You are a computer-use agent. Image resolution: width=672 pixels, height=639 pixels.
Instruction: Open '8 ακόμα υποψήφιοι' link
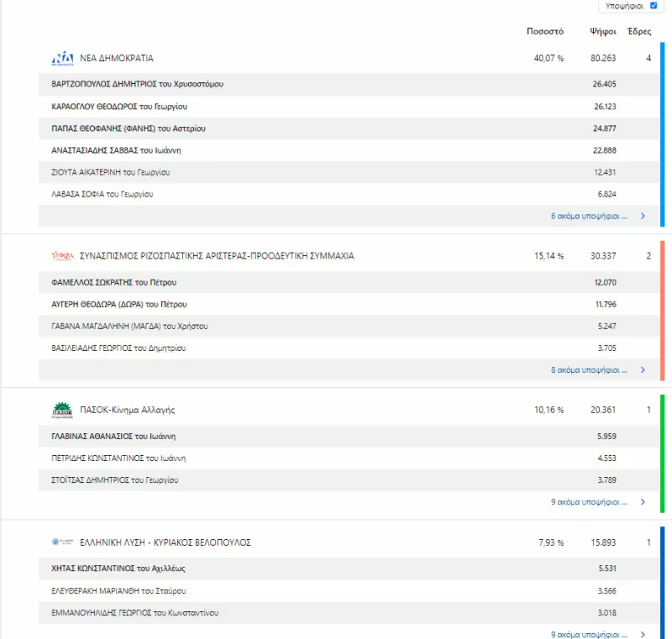pos(589,369)
